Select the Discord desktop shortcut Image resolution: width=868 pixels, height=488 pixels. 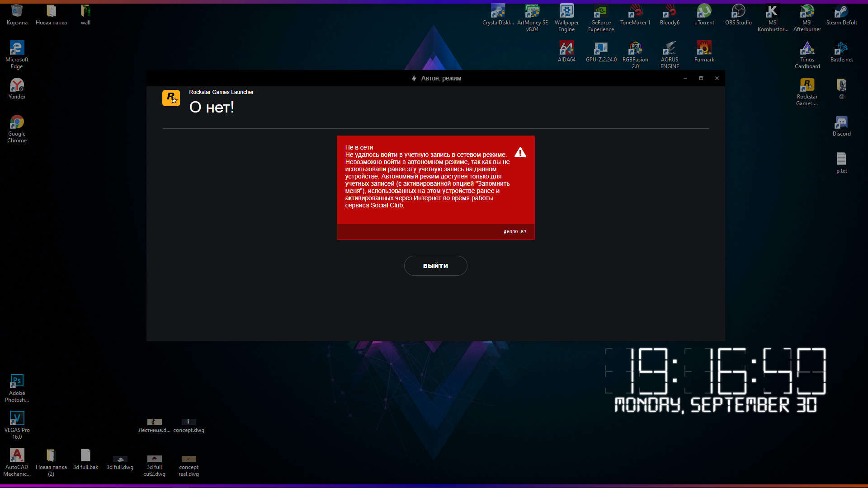coord(841,126)
